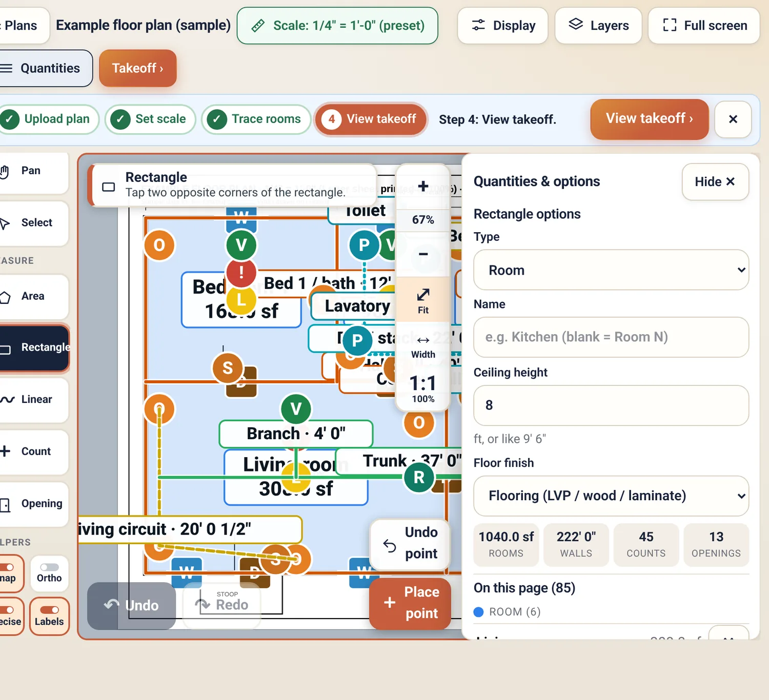Click the 45 Counts summary tile
Viewport: 769px width, 700px height.
point(646,545)
